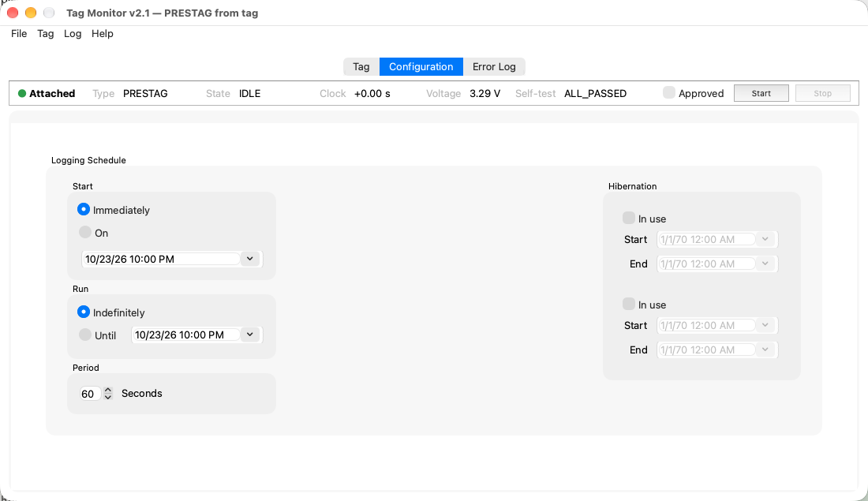Tick the Approved checkbox
The width and height of the screenshot is (868, 501).
click(668, 93)
